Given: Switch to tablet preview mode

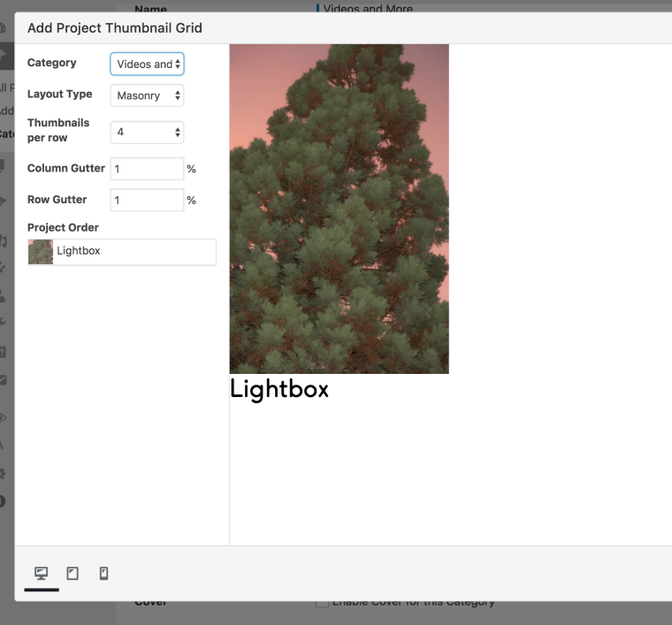Looking at the screenshot, I should click(73, 574).
